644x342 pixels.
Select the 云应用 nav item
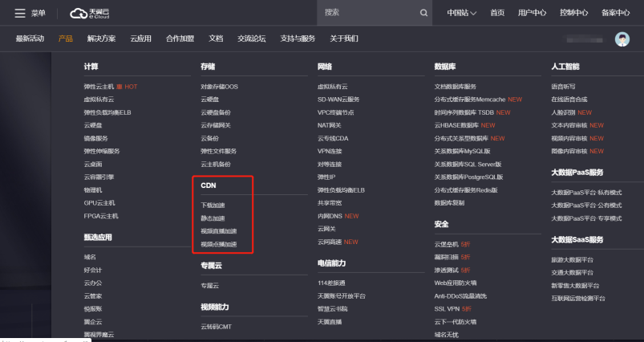click(x=141, y=39)
